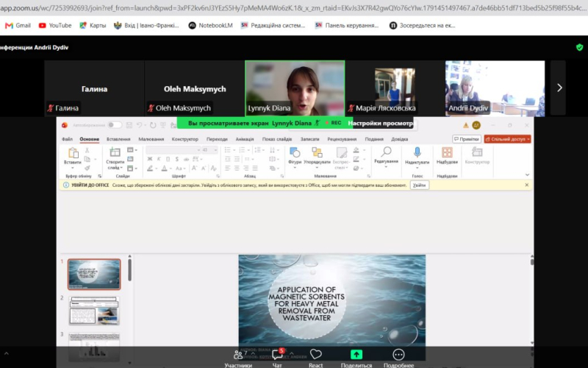Select slide 1 thumbnail

tap(94, 274)
